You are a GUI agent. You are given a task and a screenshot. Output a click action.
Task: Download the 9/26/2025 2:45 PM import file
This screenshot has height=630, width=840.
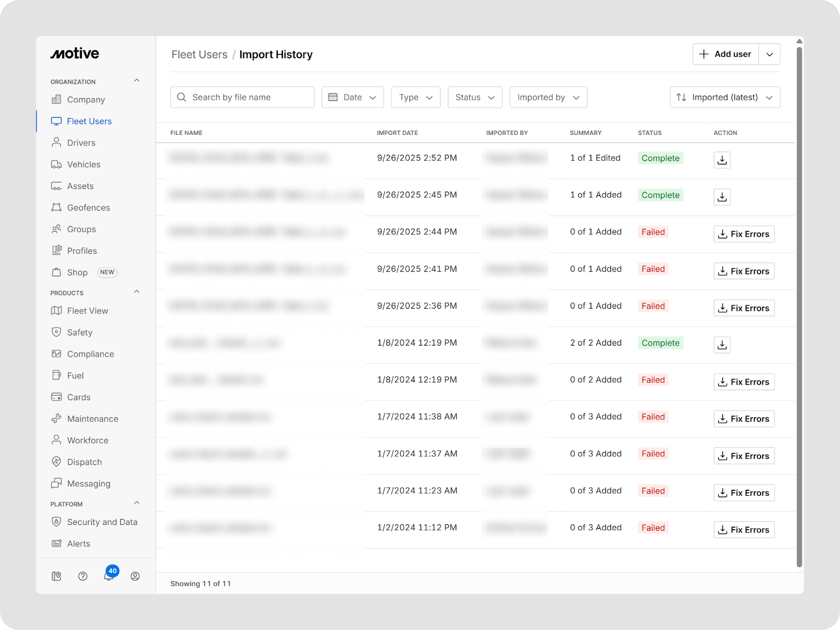(x=722, y=197)
